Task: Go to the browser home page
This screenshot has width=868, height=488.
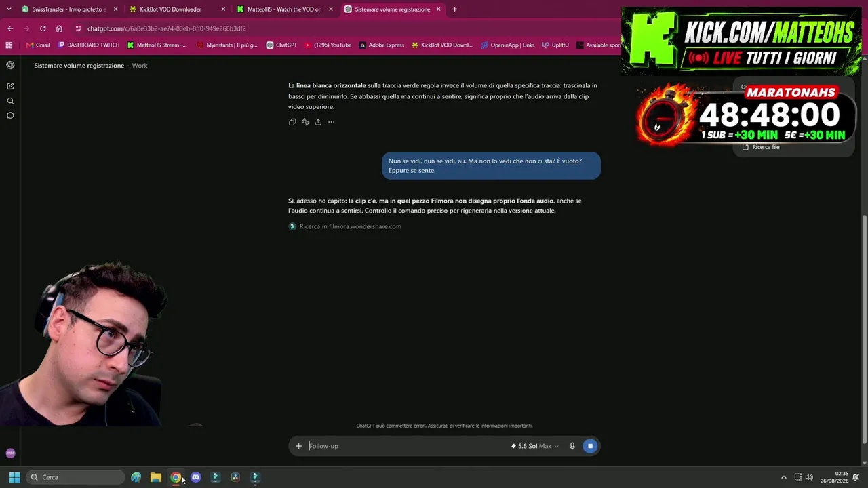Action: (x=59, y=28)
